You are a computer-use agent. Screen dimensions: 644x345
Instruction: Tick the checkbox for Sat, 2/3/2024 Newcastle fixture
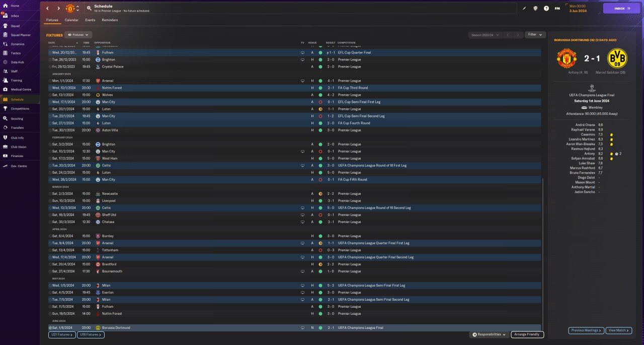point(50,193)
